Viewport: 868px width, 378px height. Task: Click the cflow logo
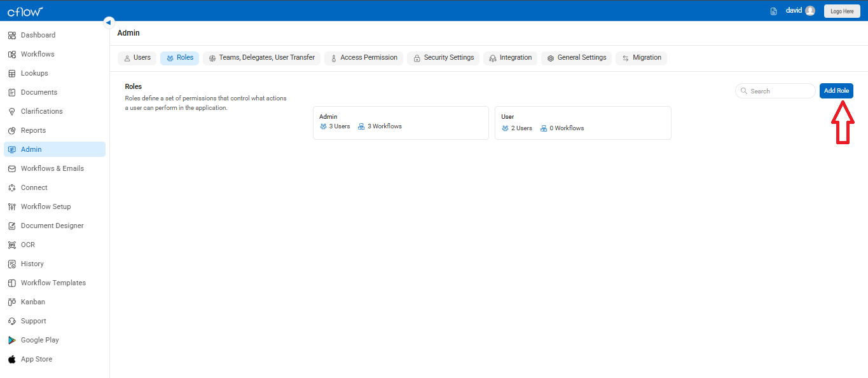(x=25, y=11)
